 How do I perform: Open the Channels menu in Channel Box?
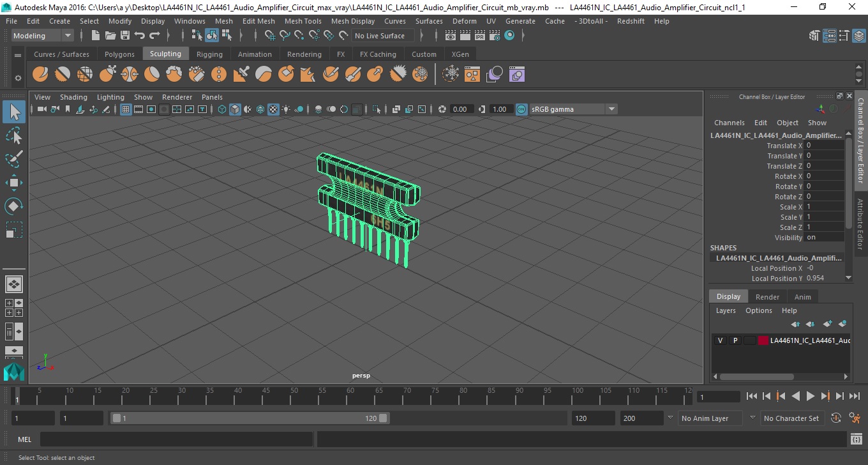(729, 123)
